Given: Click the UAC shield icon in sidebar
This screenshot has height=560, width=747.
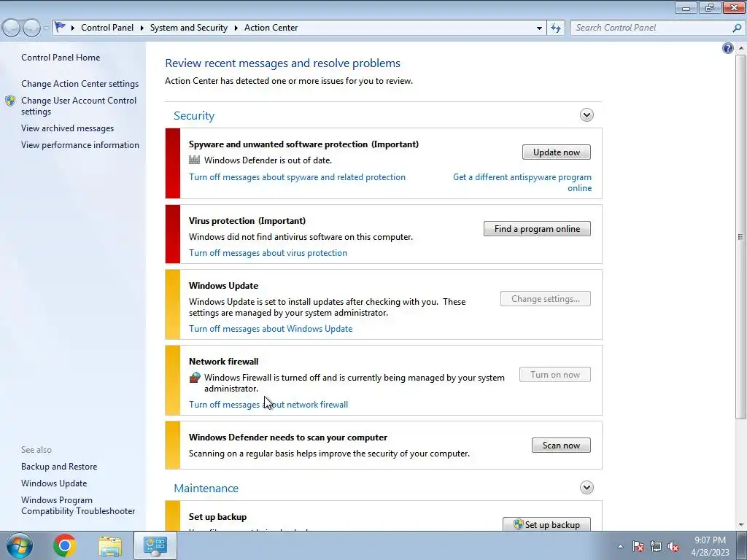Looking at the screenshot, I should point(10,101).
